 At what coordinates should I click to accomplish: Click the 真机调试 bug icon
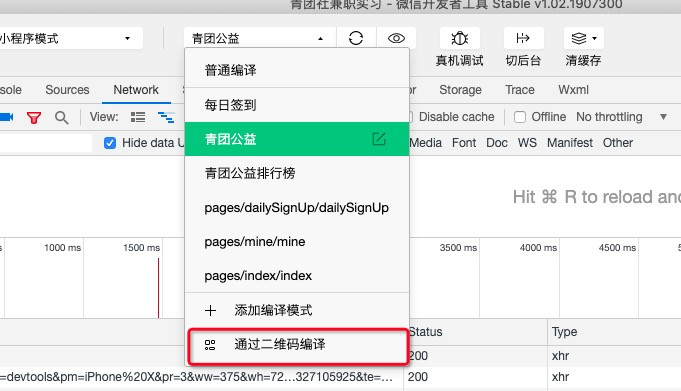click(460, 38)
